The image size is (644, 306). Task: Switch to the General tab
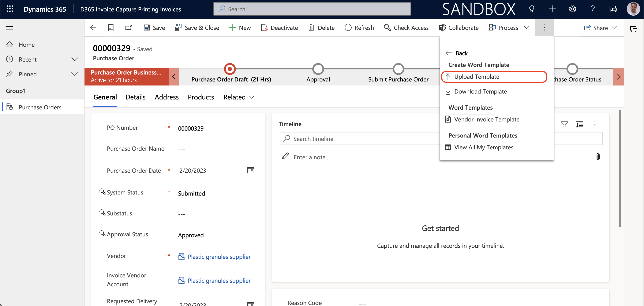pyautogui.click(x=105, y=97)
